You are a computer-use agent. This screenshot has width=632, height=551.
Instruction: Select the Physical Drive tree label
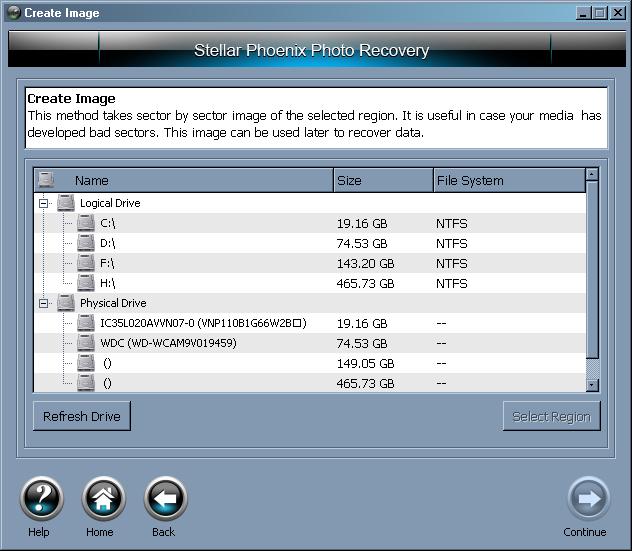point(113,303)
